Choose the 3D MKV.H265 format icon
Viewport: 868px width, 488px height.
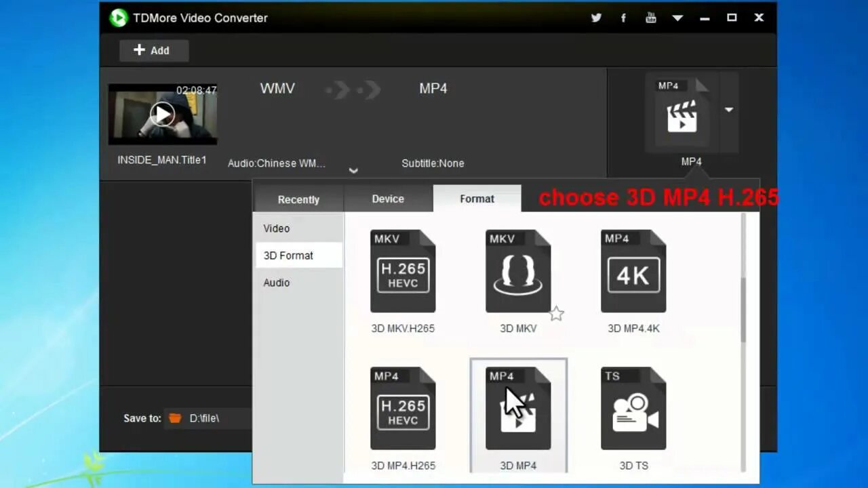point(403,271)
